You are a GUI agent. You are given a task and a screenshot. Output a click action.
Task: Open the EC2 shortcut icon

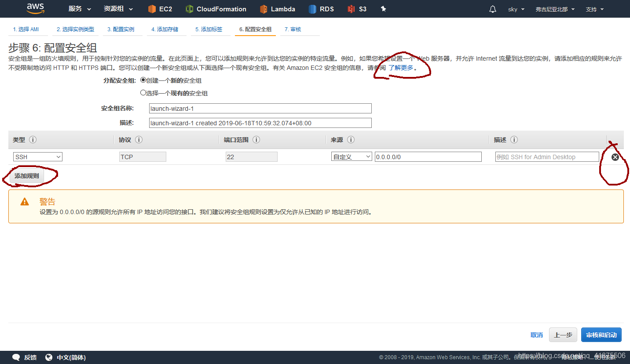[152, 9]
